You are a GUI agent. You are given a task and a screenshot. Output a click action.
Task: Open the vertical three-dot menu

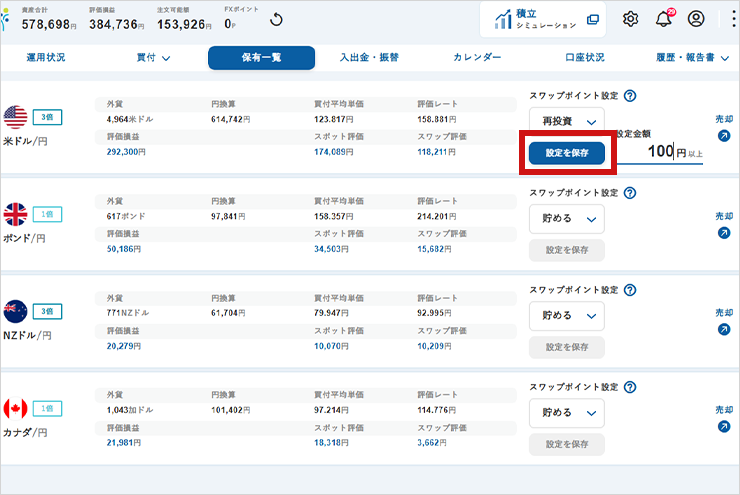point(733,19)
